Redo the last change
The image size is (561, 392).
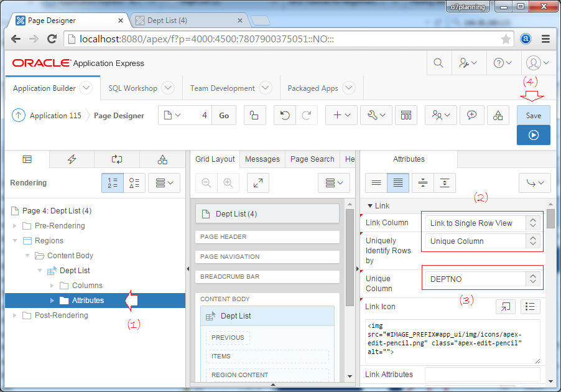tap(307, 115)
